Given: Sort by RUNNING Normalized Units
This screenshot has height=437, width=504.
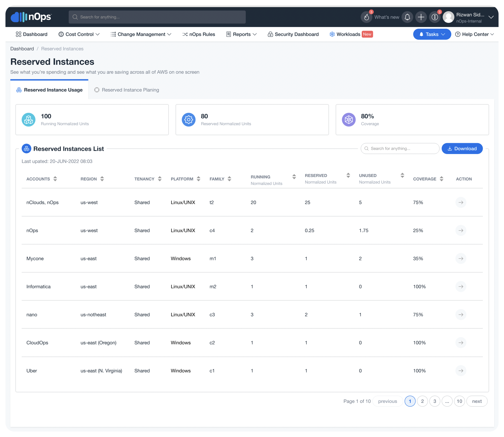Looking at the screenshot, I should [294, 177].
